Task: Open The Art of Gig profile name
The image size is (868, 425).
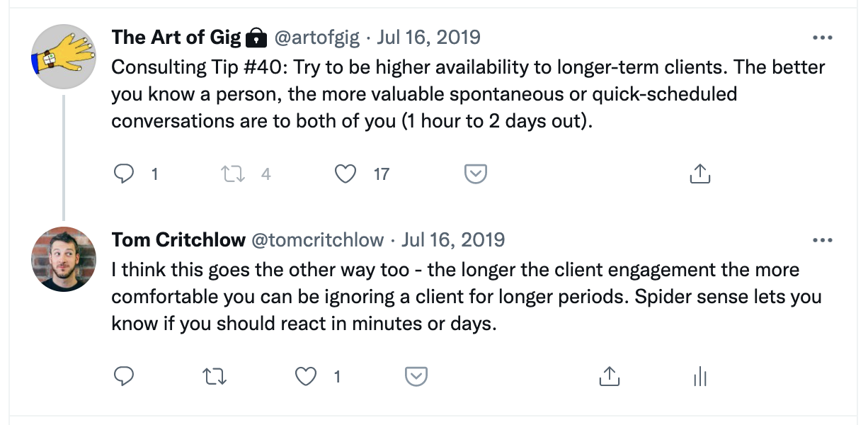Action: (x=177, y=37)
